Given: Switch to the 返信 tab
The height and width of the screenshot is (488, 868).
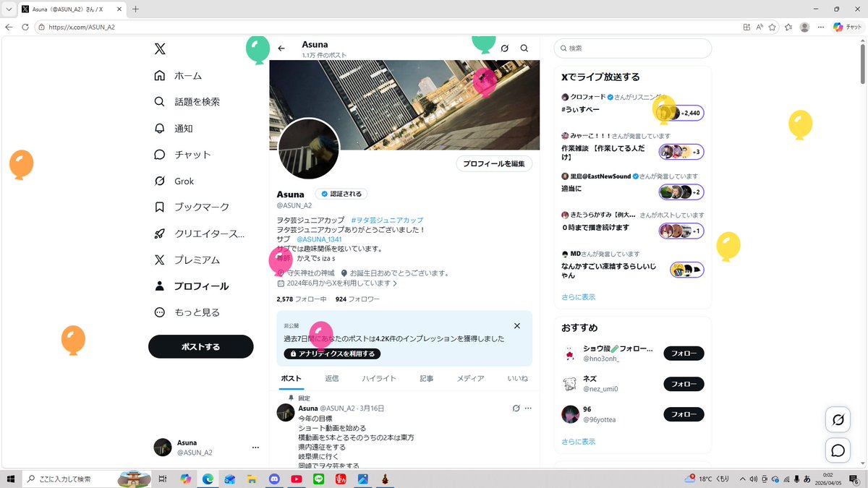Looking at the screenshot, I should point(332,378).
